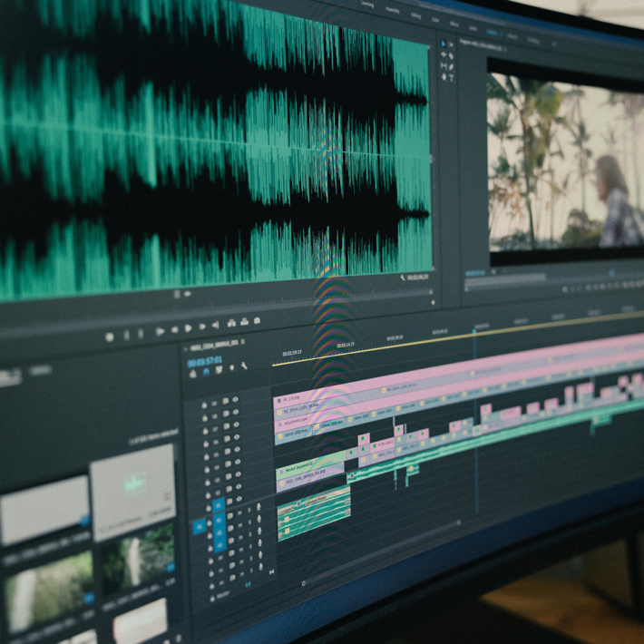The image size is (644, 644).
Task: Switch to Color workspace tab
Action: coord(435,20)
